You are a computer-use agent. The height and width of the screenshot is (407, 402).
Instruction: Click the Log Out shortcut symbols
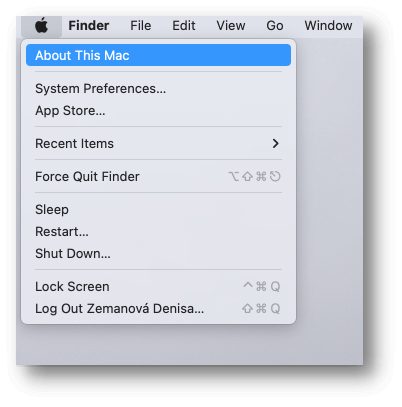tap(261, 309)
